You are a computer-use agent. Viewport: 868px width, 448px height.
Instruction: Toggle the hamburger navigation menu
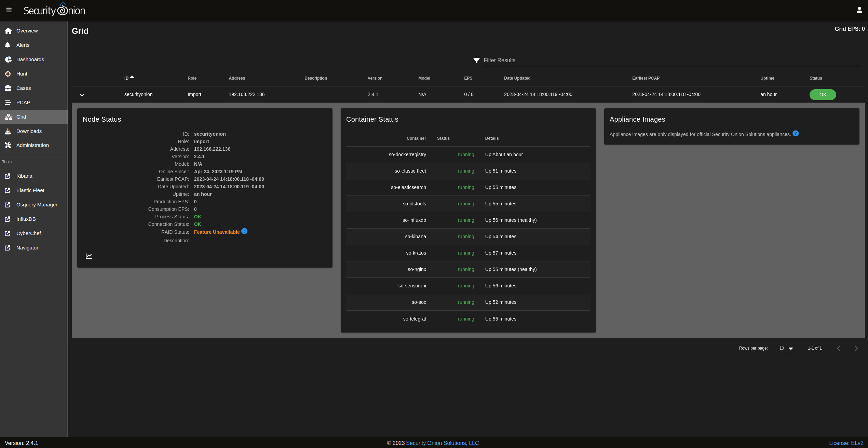[x=9, y=10]
